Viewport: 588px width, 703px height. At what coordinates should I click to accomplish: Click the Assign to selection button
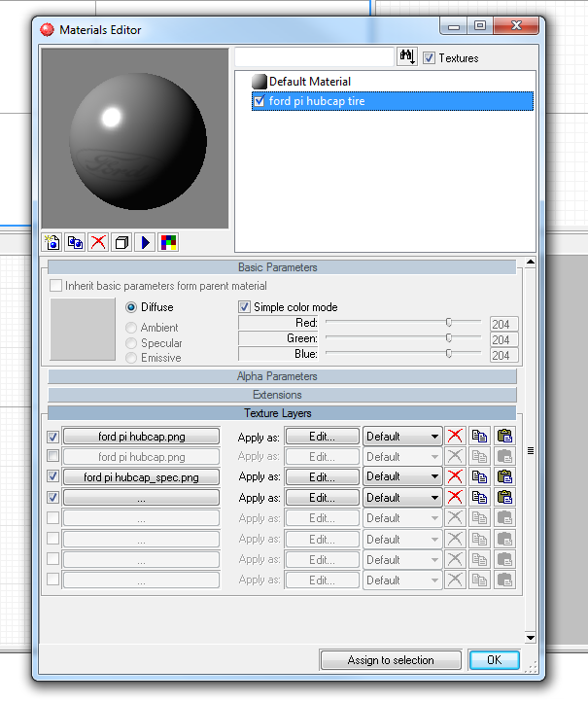tap(391, 660)
